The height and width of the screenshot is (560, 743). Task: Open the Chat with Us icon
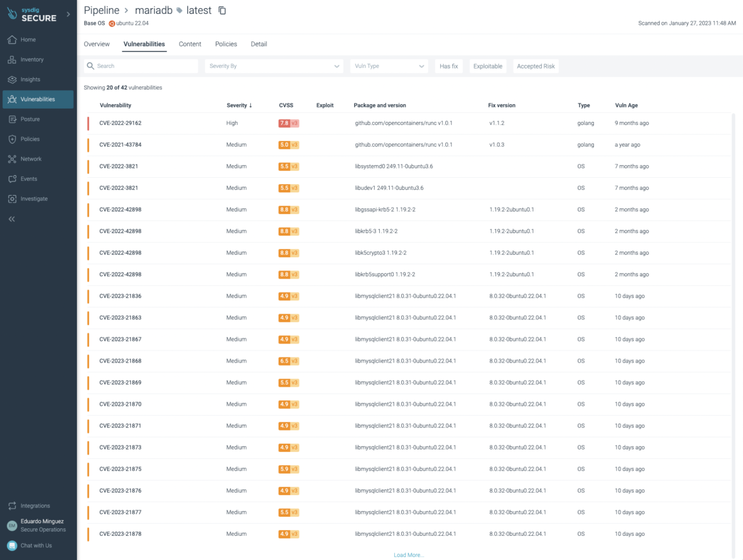12,546
